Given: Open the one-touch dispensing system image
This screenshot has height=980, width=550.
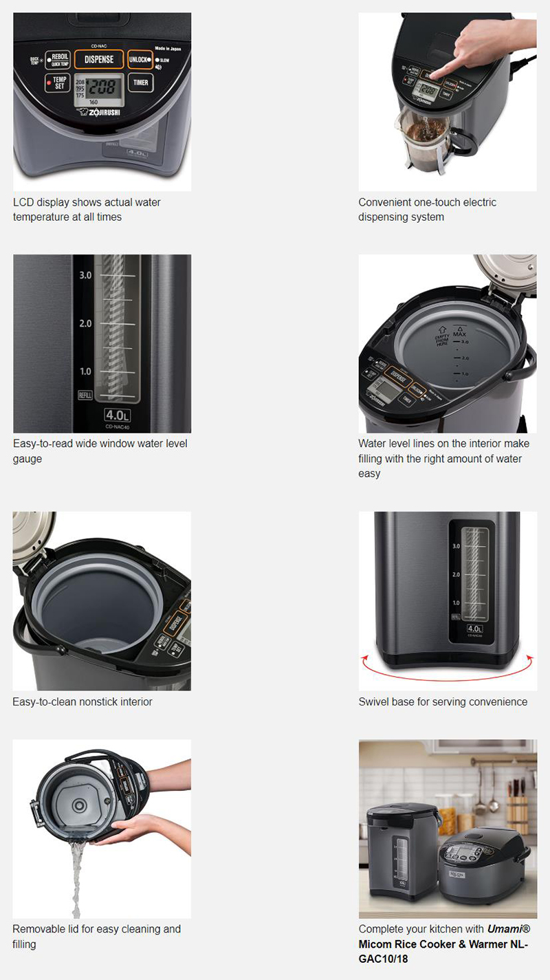Looking at the screenshot, I should 448,102.
